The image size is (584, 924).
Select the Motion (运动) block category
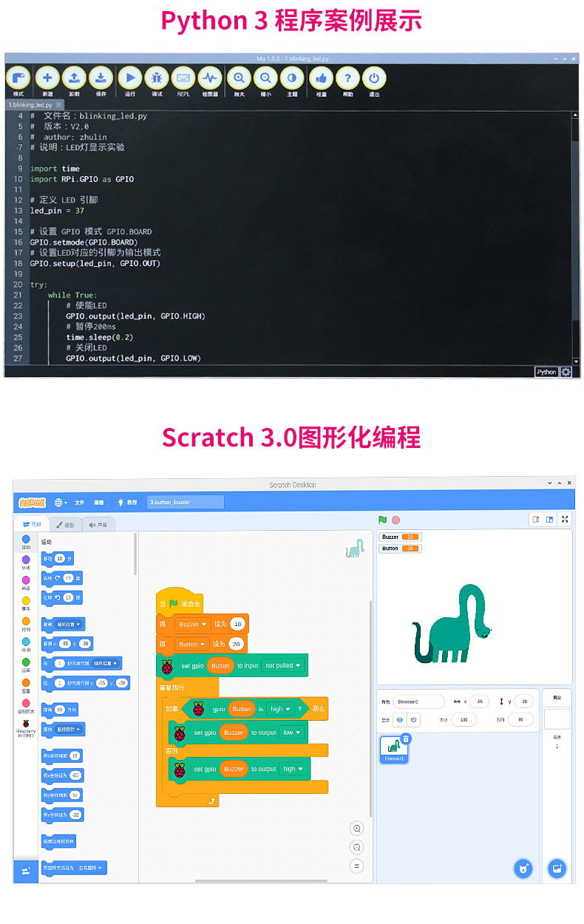(x=26, y=543)
